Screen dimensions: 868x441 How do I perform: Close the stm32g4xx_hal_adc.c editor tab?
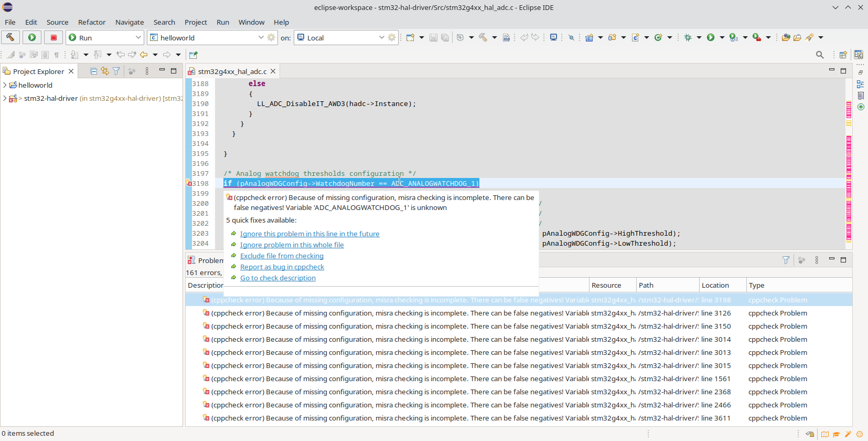point(273,71)
